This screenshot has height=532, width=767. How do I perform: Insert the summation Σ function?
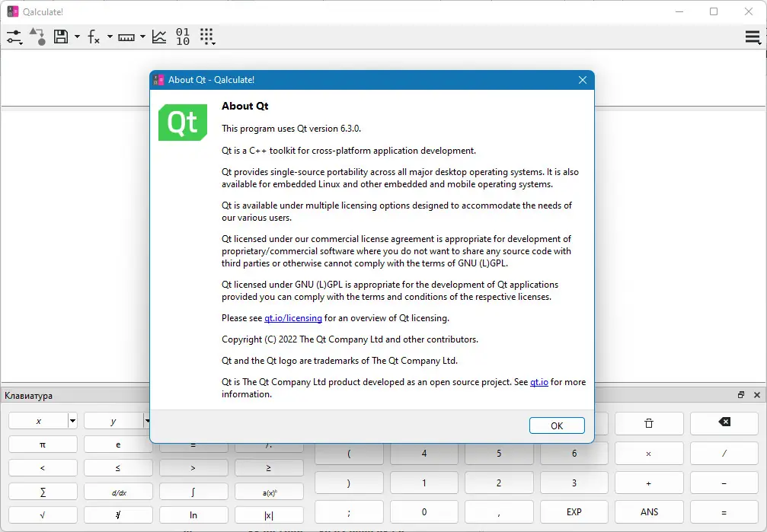click(x=43, y=492)
